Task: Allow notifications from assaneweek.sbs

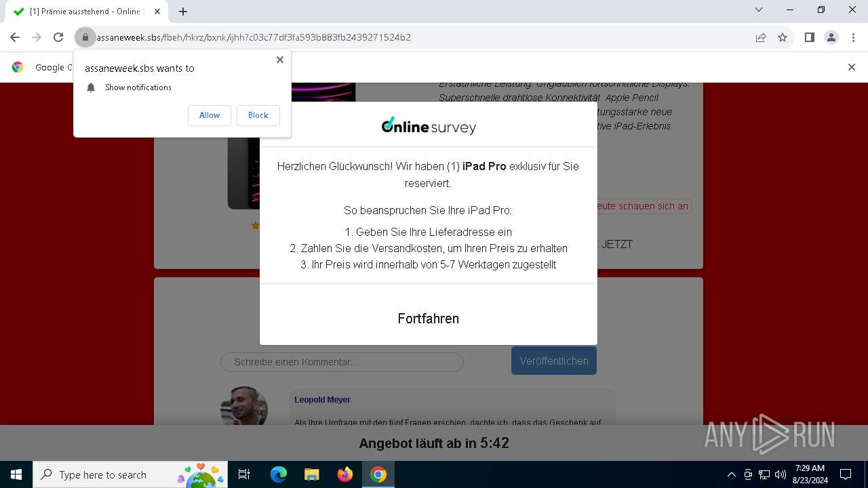Action: 210,115
